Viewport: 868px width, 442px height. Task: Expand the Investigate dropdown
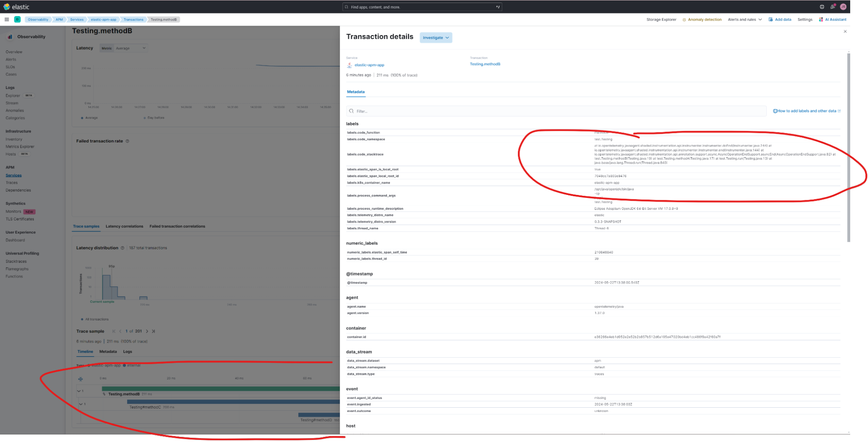click(436, 38)
